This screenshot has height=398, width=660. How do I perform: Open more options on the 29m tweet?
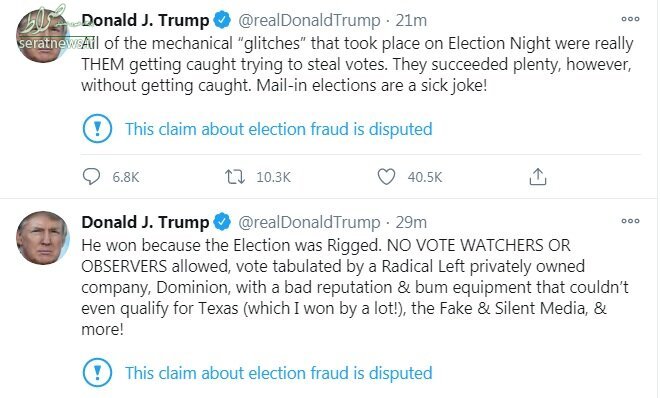coord(630,221)
